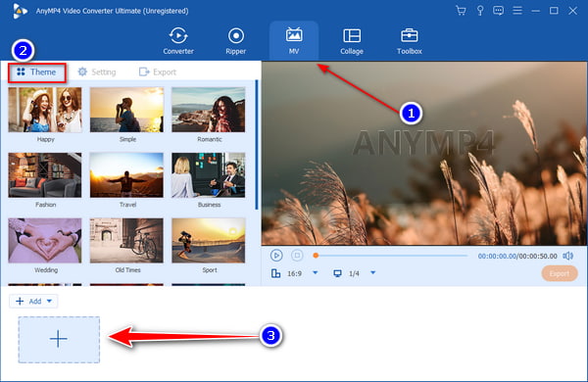Open the Collage module
Image resolution: width=588 pixels, height=382 pixels.
[x=352, y=41]
